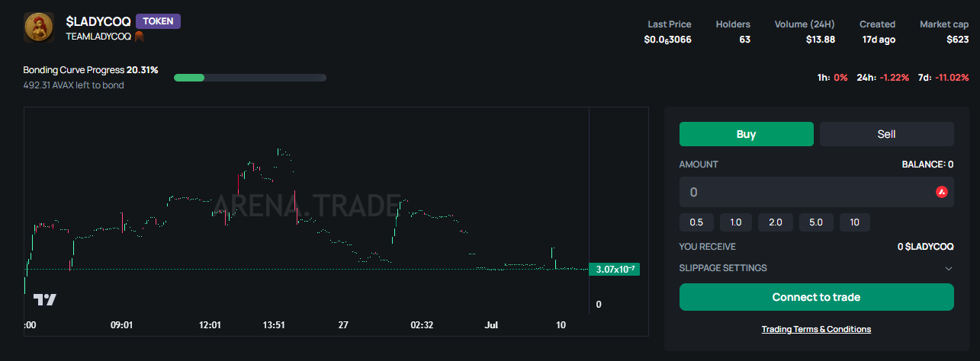This screenshot has width=980, height=361.
Task: Click the red AVAX icon in amount field
Action: [x=941, y=192]
